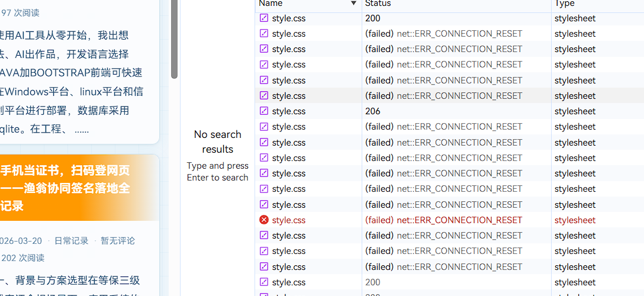Screen dimensions: 644x296
Task: Click the 2026-03-20 post date
Action: click(21, 240)
